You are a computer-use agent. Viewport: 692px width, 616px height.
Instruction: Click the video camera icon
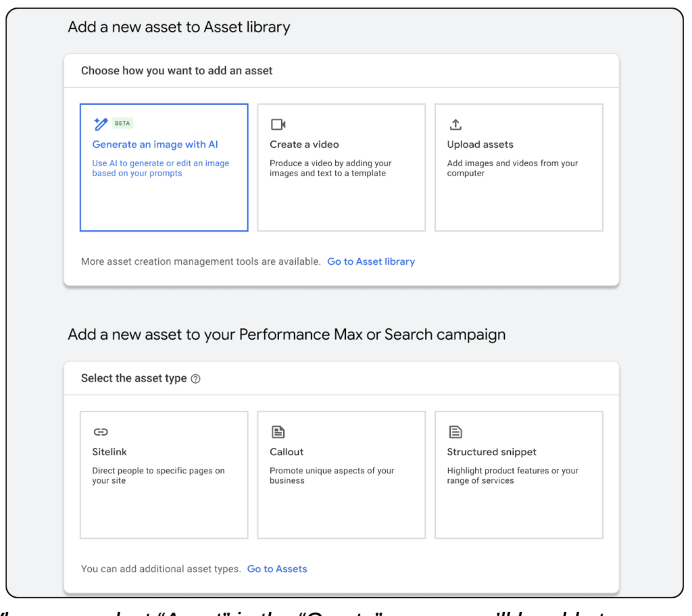pyautogui.click(x=278, y=124)
